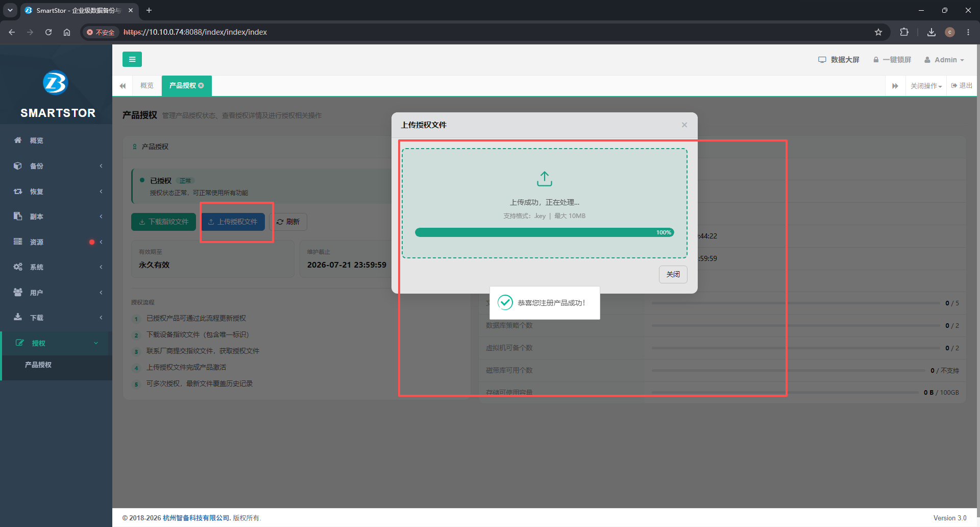Screen dimensions: 980x527
Task: Open the browser downloads icon
Action: tap(932, 32)
